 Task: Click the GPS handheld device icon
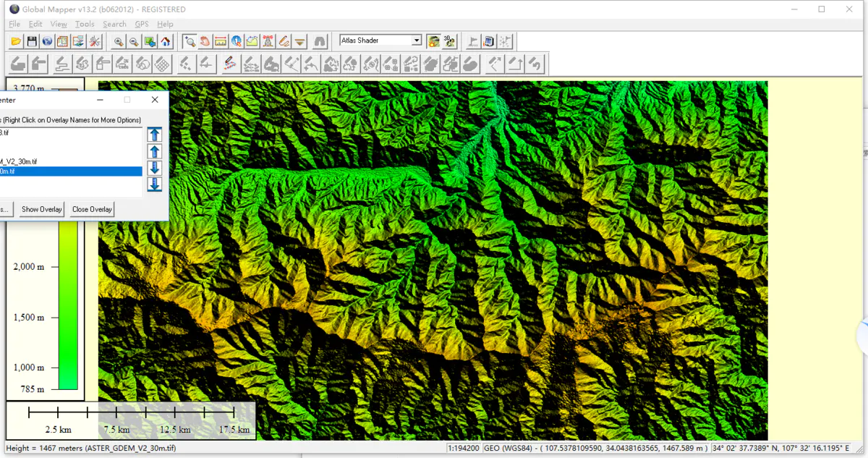point(490,41)
